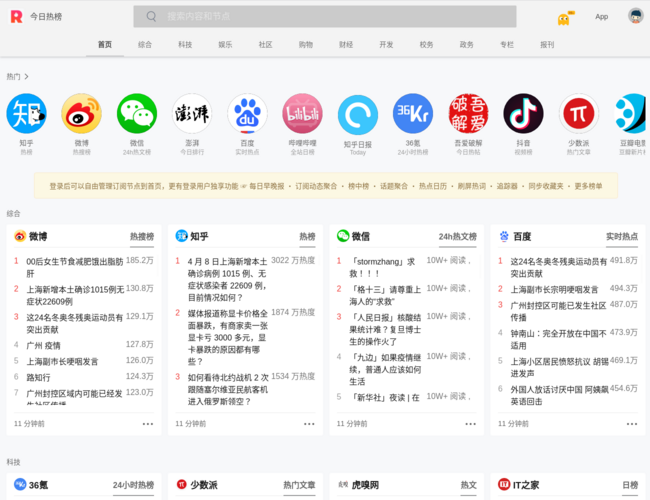Open the 豆瓣电影 icon at row end
650x500 pixels.
coord(631,114)
